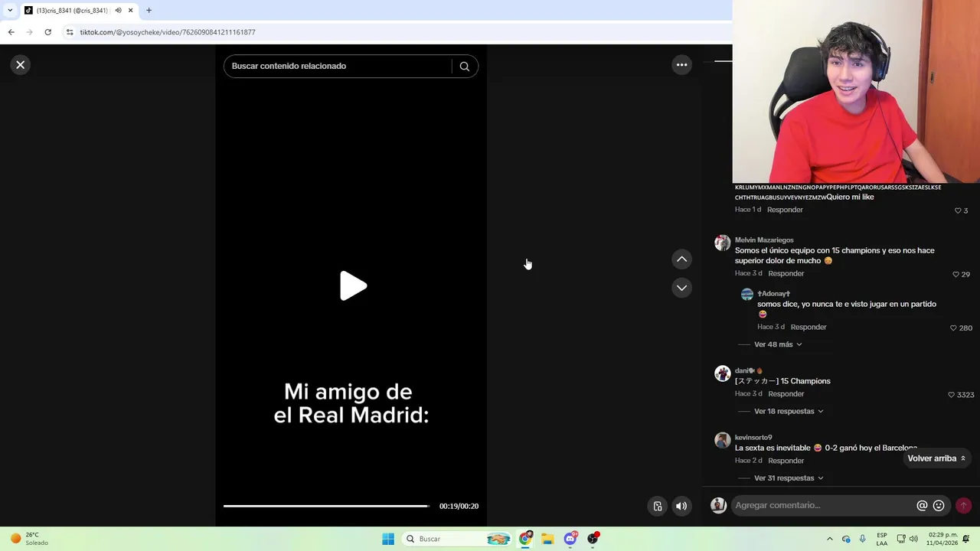
Task: Click 'Volver arriba' button
Action: tap(936, 458)
